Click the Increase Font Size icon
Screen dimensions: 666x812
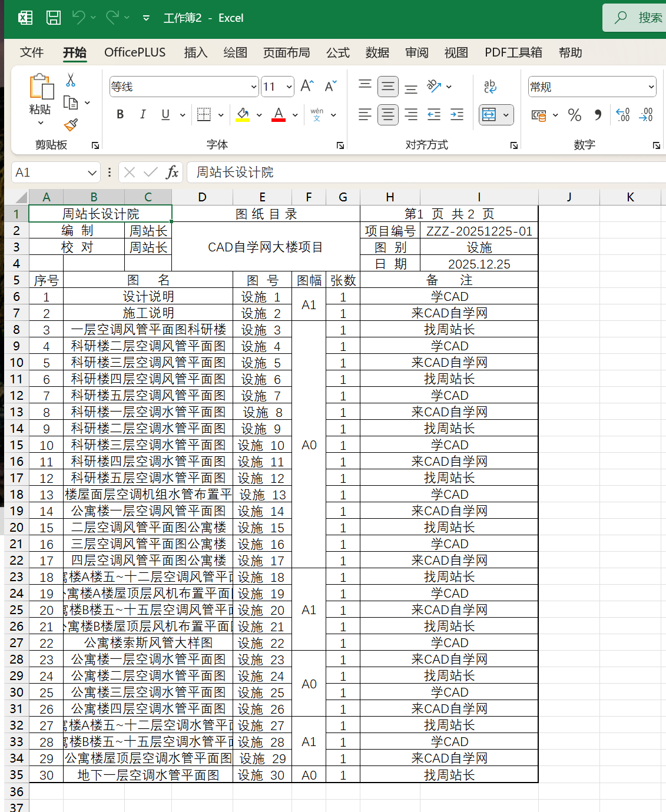click(307, 87)
